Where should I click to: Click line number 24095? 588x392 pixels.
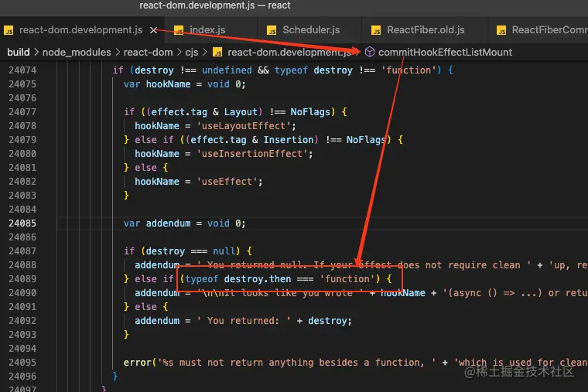click(22, 363)
